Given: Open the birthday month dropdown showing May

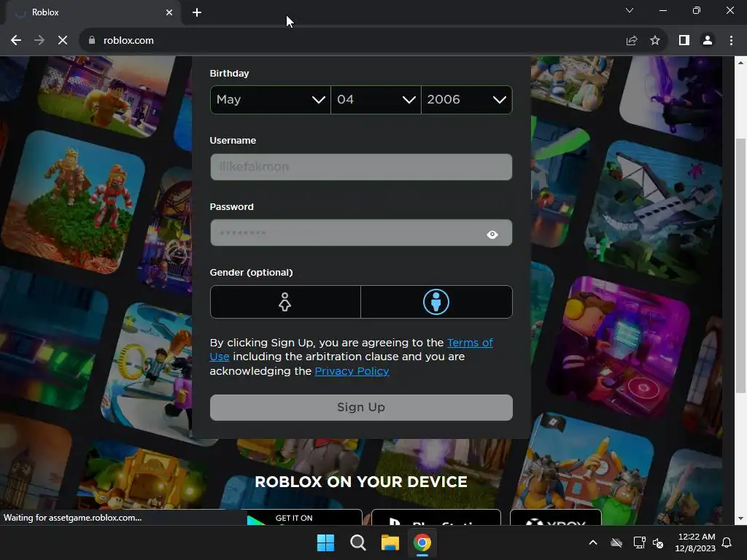Looking at the screenshot, I should 270,99.
